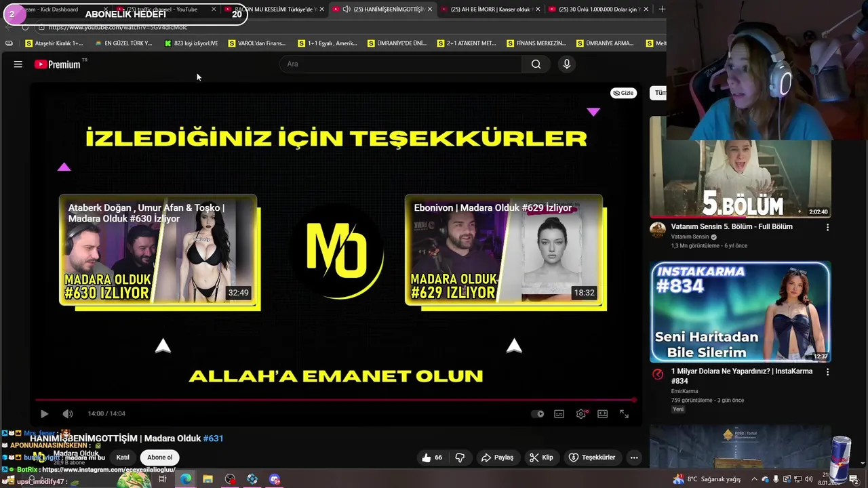Open the FİNANS MERKEZİN... bookmark
The width and height of the screenshot is (868, 488).
coord(536,43)
